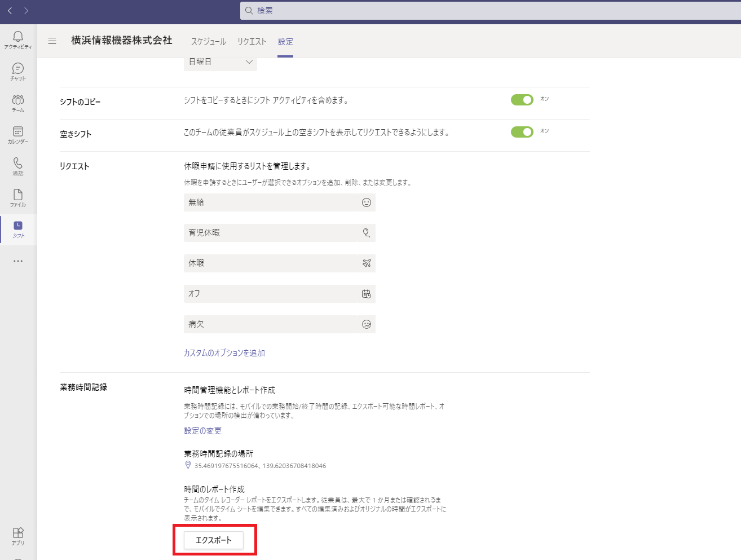Change the calendar icon for オフ

tap(367, 294)
